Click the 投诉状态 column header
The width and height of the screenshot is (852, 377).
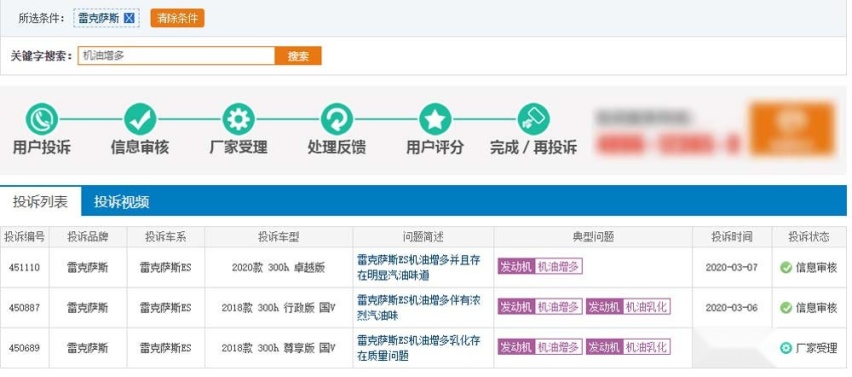pyautogui.click(x=809, y=237)
